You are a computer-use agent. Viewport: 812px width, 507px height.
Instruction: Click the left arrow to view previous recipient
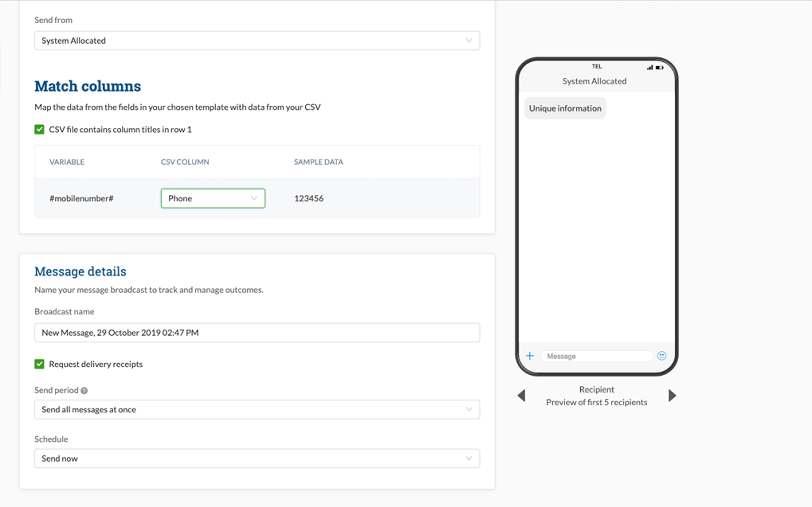(x=522, y=396)
